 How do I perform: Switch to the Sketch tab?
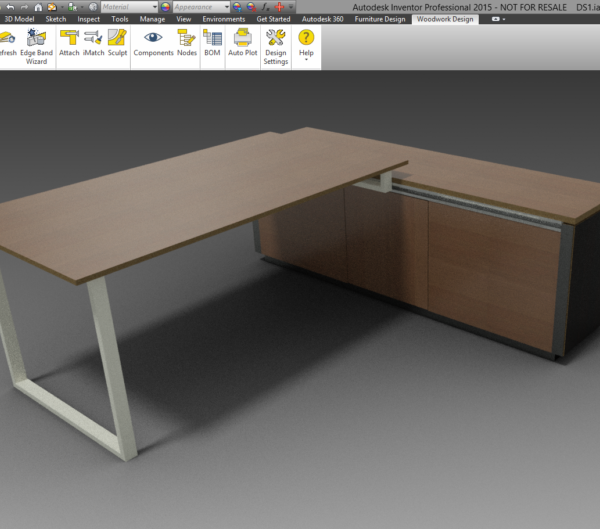[x=56, y=19]
